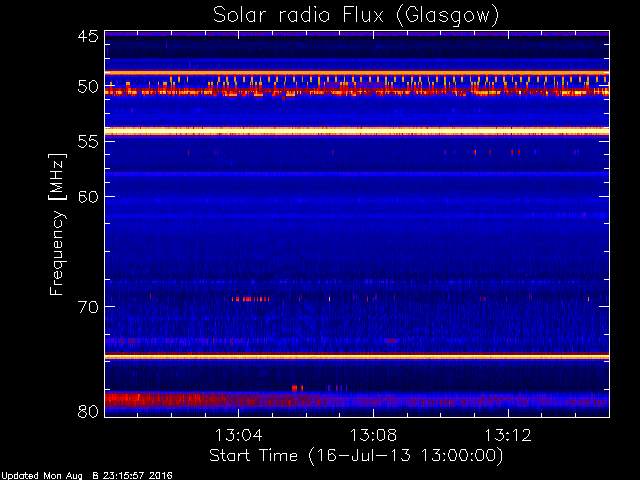Screen dimensions: 640x480
Task: Click the red noise band near 79 MHz
Action: coord(357,400)
